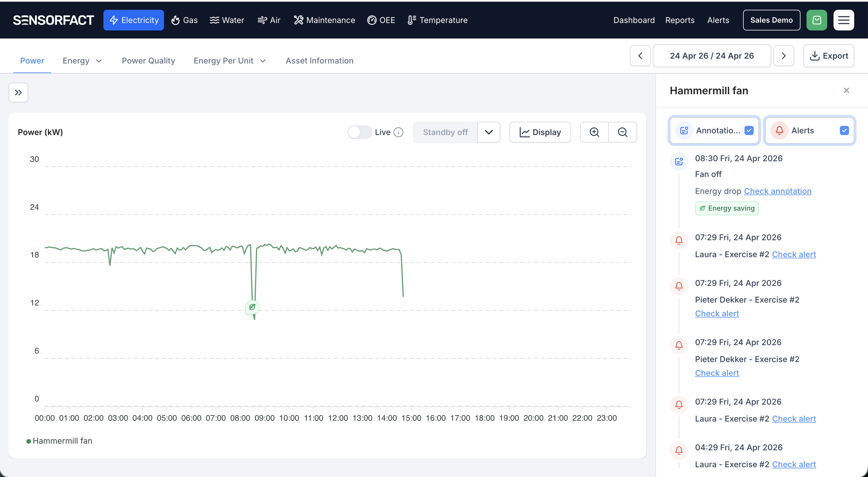
Task: Switch to Power Quality tab
Action: pos(148,61)
